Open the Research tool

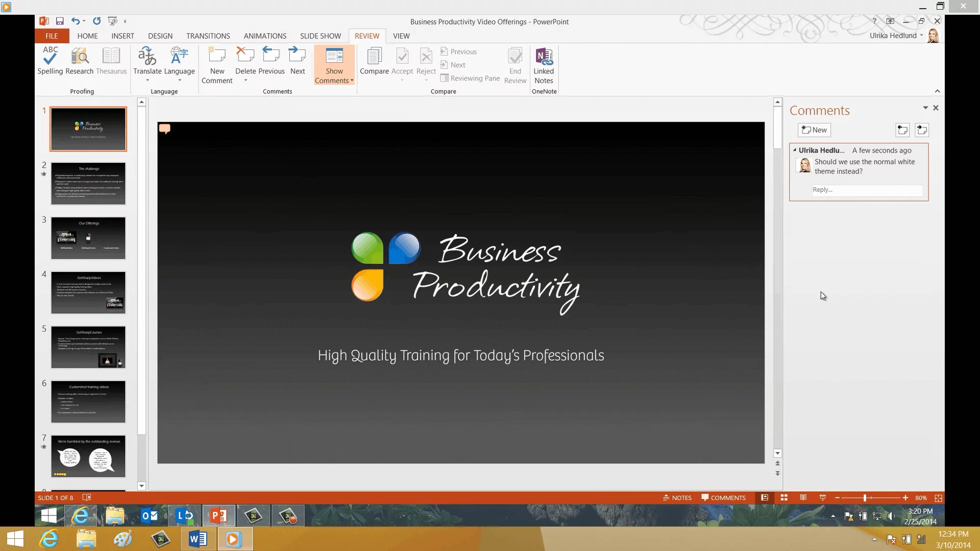pos(80,56)
